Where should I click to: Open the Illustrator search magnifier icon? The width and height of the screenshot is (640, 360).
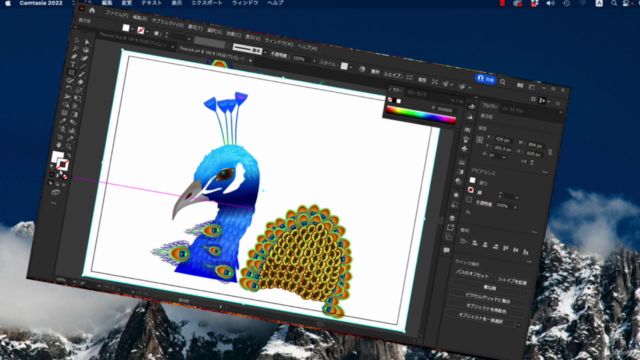503,82
